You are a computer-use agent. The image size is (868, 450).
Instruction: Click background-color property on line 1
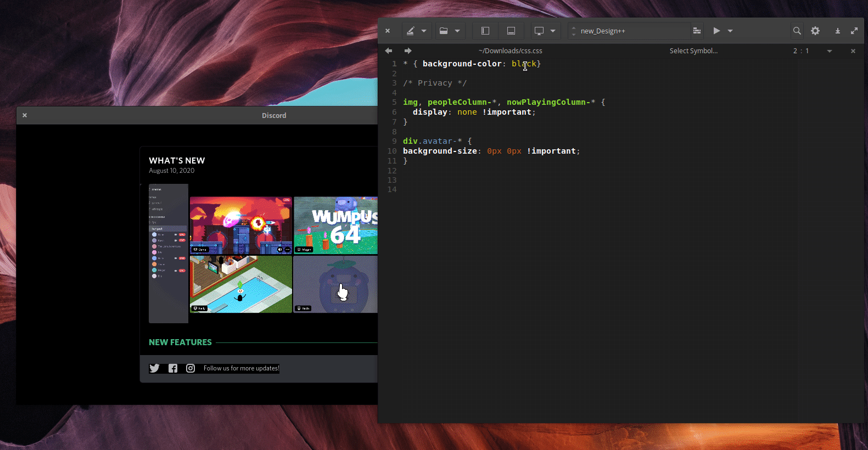(x=462, y=64)
